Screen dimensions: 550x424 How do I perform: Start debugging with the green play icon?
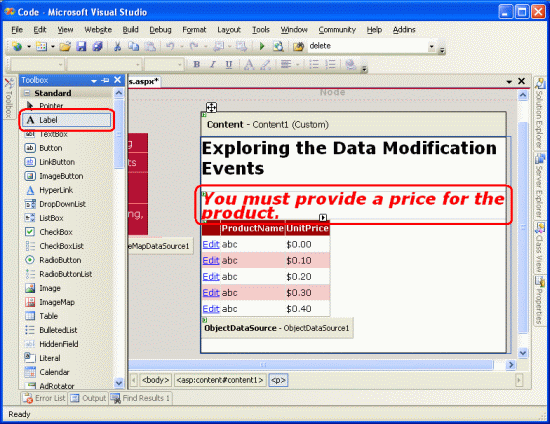click(x=262, y=46)
